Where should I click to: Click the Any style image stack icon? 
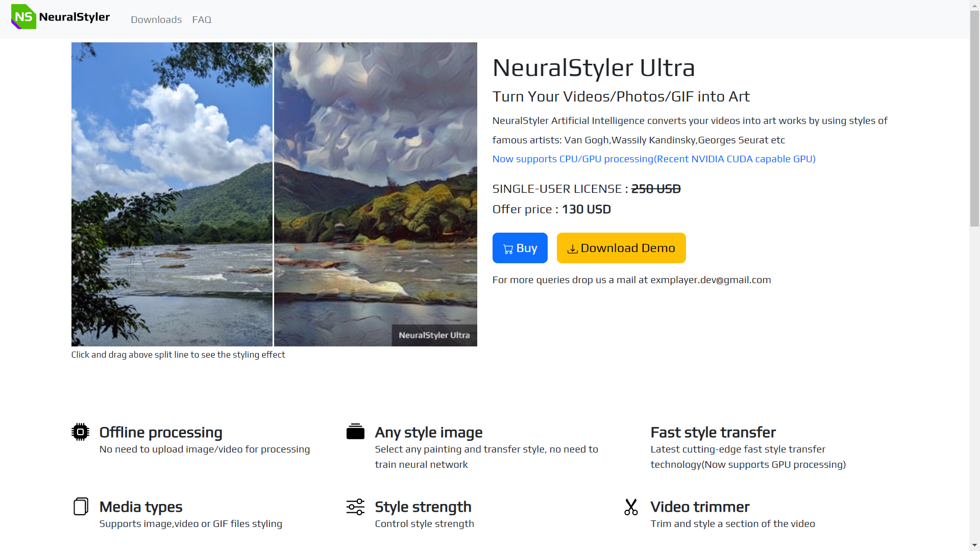click(355, 432)
